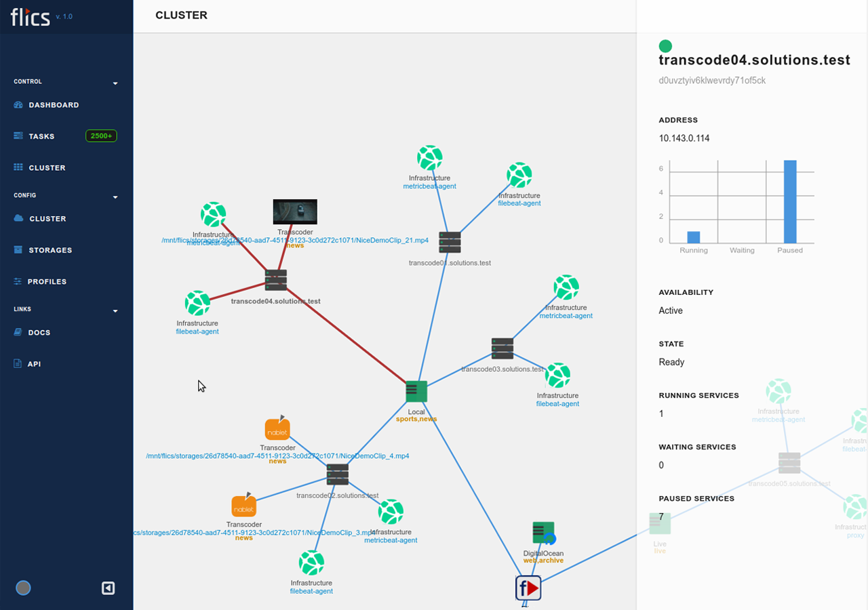Open the Dashboard menu item
Viewport: 868px width, 610px height.
pos(54,105)
